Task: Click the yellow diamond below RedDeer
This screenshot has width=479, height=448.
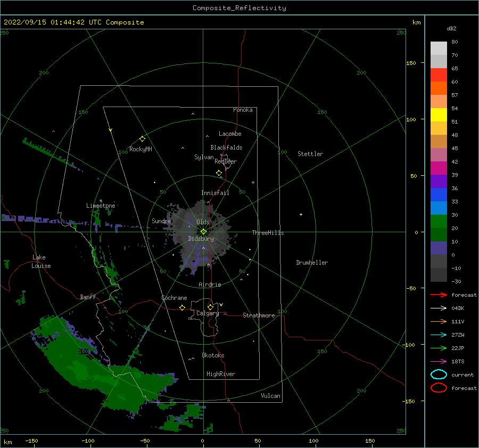Action: pyautogui.click(x=219, y=173)
